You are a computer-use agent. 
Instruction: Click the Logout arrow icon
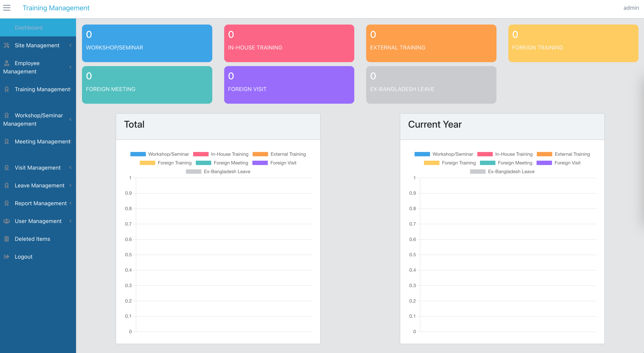coord(7,257)
